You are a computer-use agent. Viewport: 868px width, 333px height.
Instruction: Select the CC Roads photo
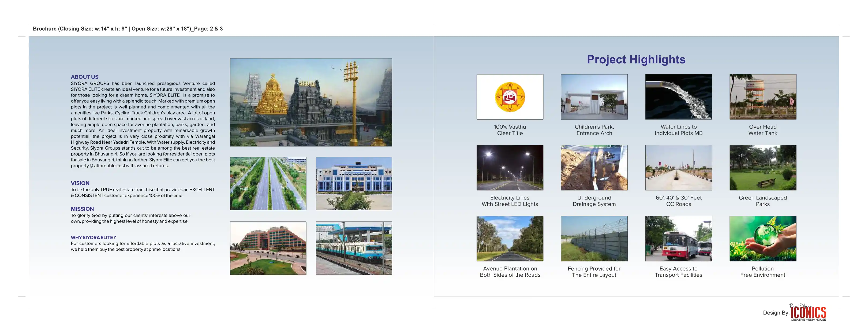click(x=678, y=168)
